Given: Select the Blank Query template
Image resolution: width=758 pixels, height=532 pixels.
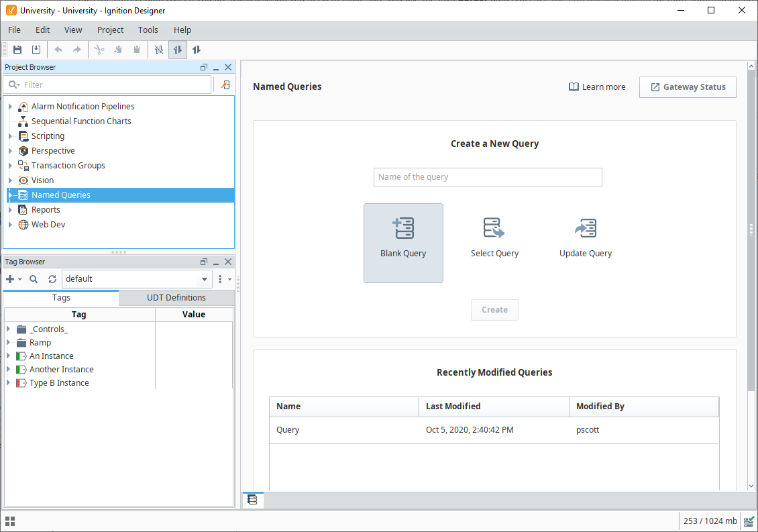Looking at the screenshot, I should [x=403, y=242].
